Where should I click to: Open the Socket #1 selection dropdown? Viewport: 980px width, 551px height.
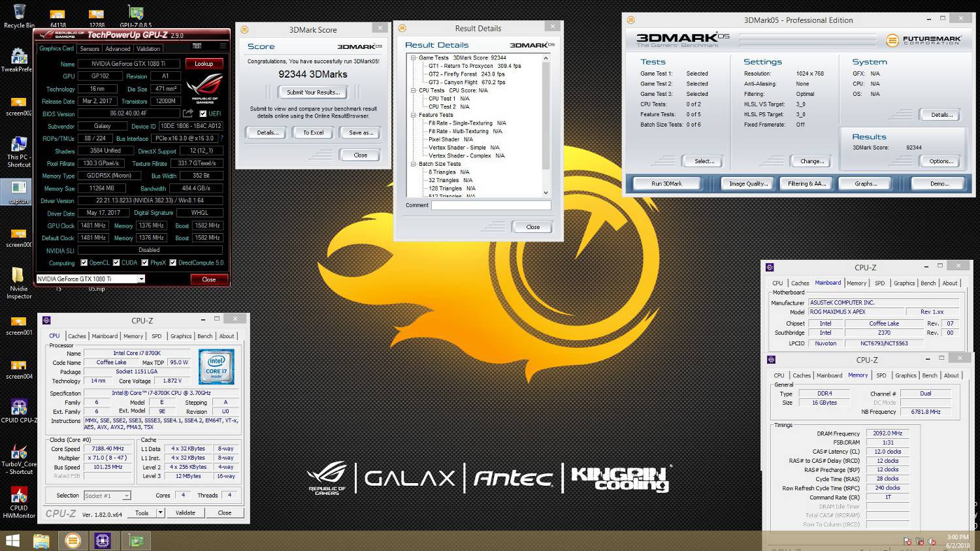point(127,496)
